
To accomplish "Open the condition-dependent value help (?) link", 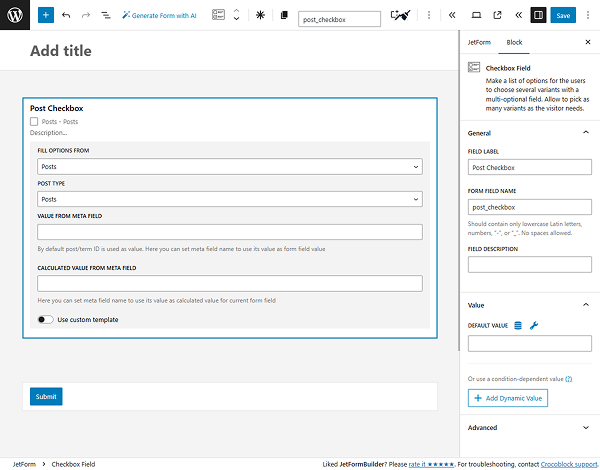I will point(569,379).
